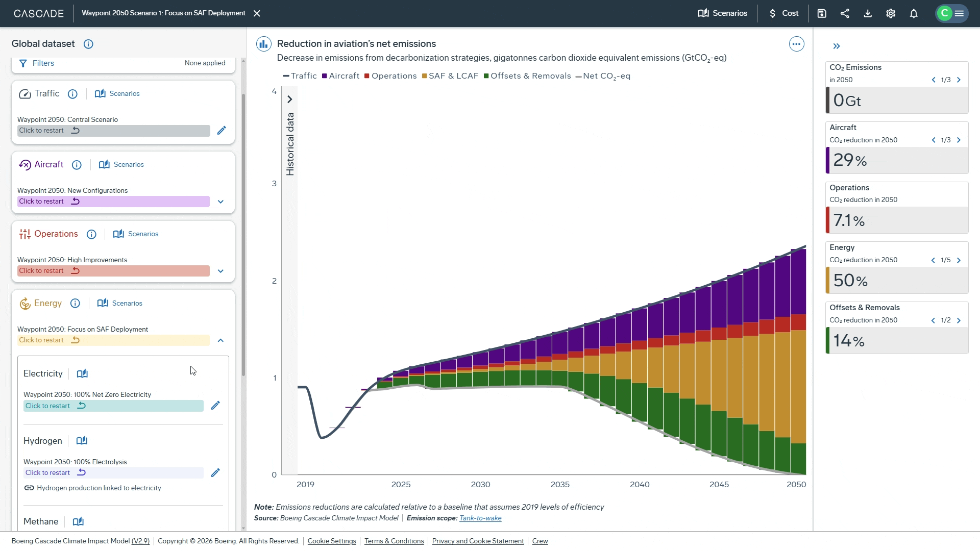This screenshot has width=980, height=551.
Task: Go to previous Aircraft metric
Action: 934,140
